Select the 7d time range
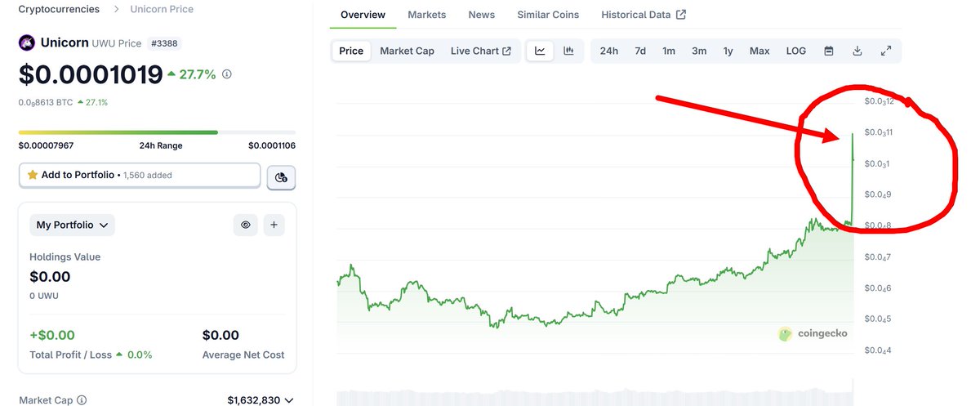 tap(640, 51)
